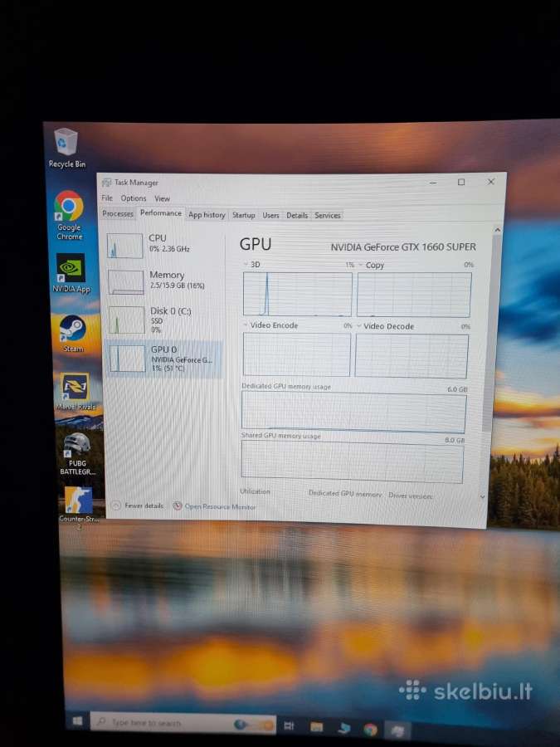Open the File menu
The height and width of the screenshot is (747, 560).
click(x=107, y=198)
